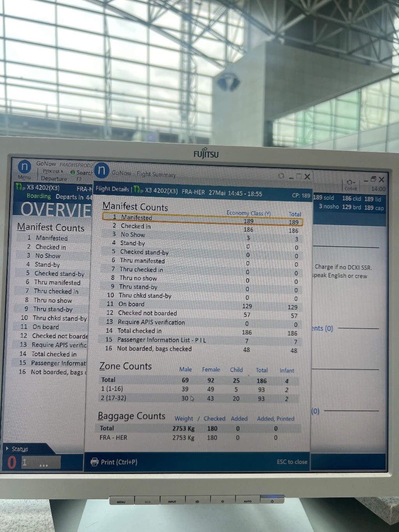Click the refresh Ctrl+R icon
The height and width of the screenshot is (532, 399).
349,182
